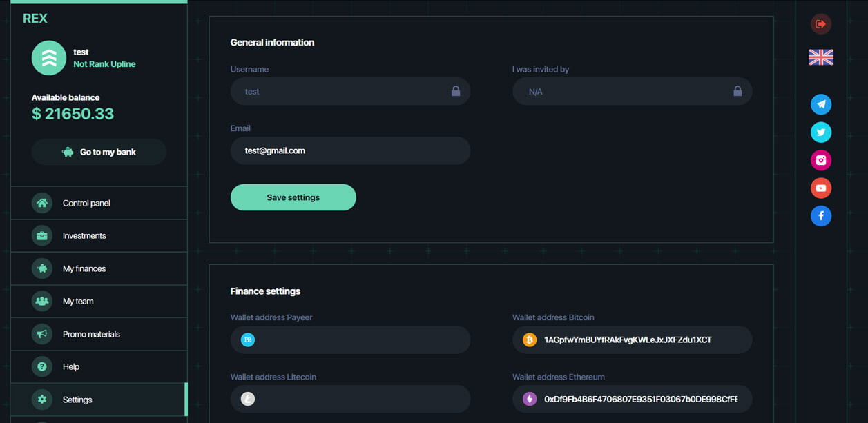Click the REX logo text
The image size is (868, 423).
point(35,19)
